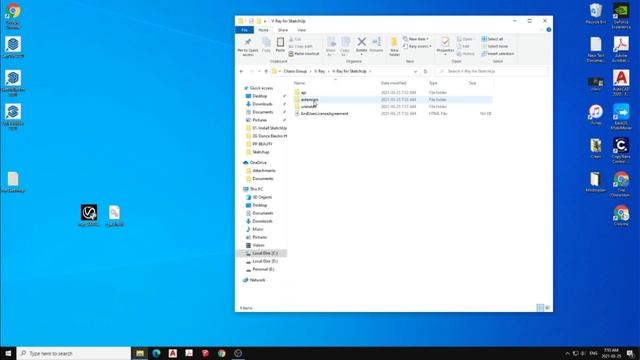
Task: Click the taskbar search box
Action: (x=74, y=353)
